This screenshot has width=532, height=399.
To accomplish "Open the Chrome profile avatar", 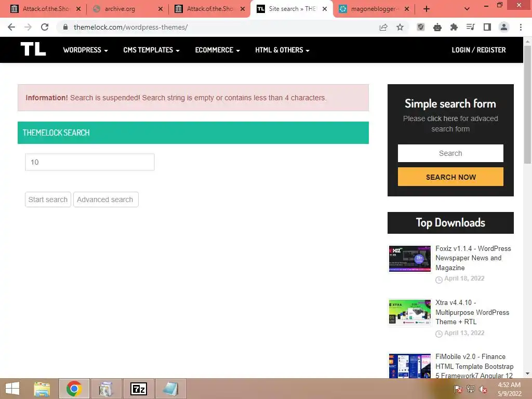I will tap(504, 27).
